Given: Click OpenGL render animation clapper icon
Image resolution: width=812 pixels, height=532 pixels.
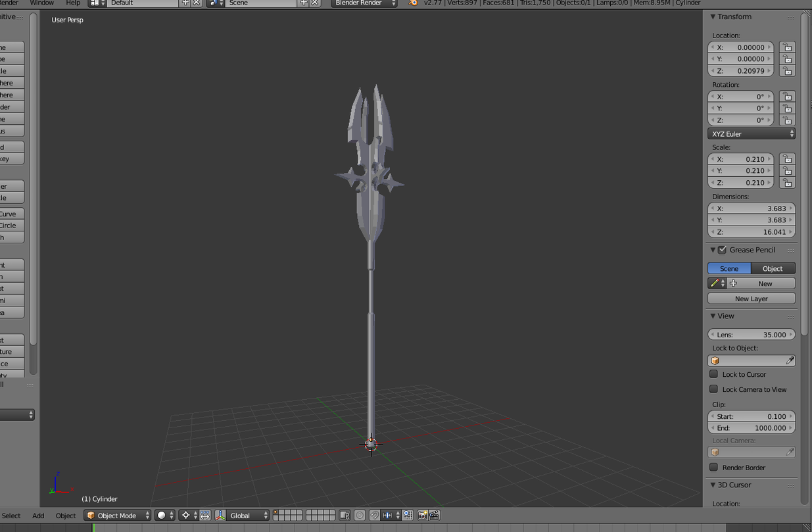Looking at the screenshot, I should [435, 516].
